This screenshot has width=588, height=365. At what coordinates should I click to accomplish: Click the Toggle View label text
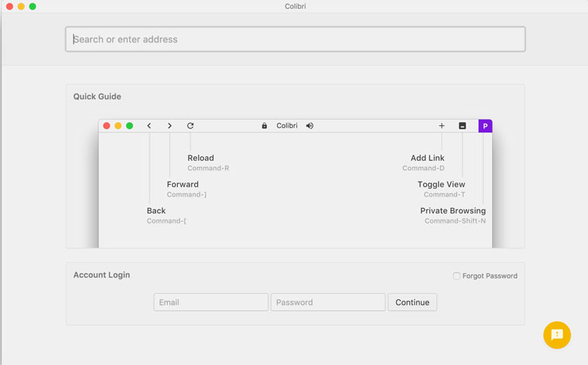click(441, 184)
